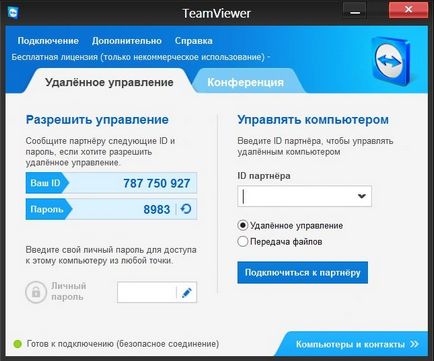Minimize the TeamViewer window

(x=355, y=11)
